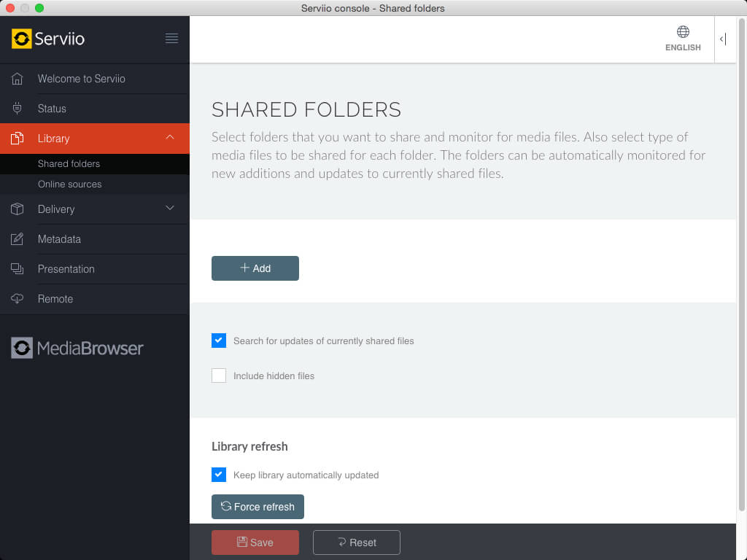Click the home icon beside Welcome to Serviio
747x560 pixels.
click(18, 79)
